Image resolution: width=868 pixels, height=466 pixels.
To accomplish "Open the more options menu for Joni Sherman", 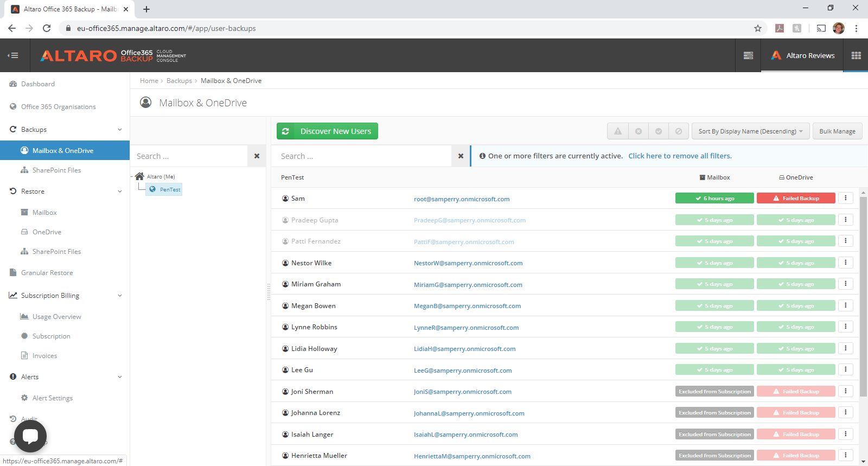I will pyautogui.click(x=845, y=391).
